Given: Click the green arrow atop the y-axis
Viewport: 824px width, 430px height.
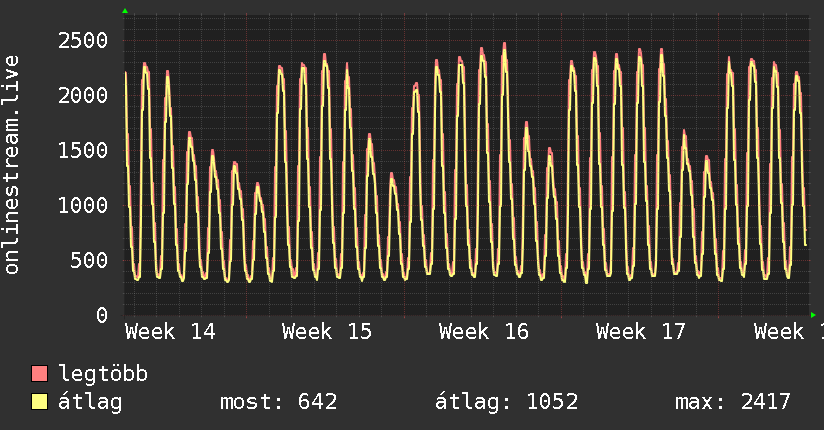Looking at the screenshot, I should pos(125,11).
